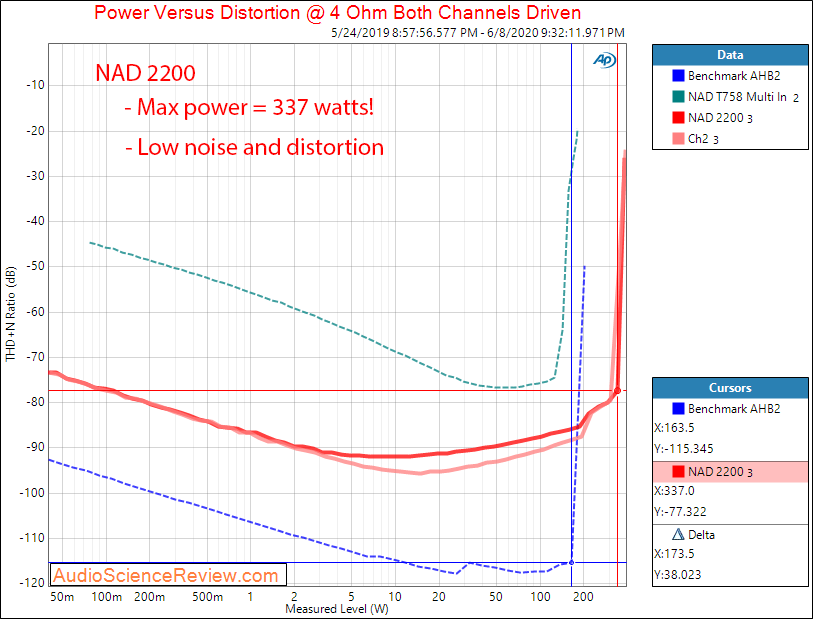Viewport: 813px width, 619px height.
Task: Click the -100 tick on the Y axis
Action: [x=32, y=493]
